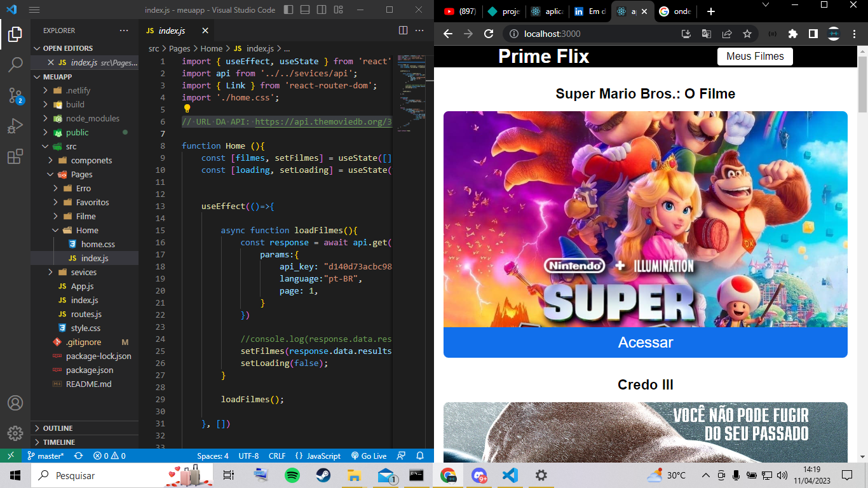Open VS Code hamburger application menu
Screen dimensions: 868x488
(x=34, y=10)
